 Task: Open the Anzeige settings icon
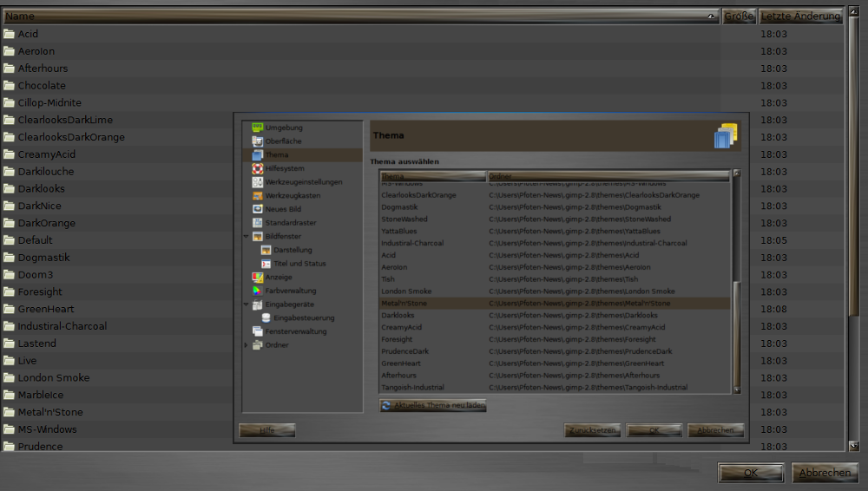257,277
